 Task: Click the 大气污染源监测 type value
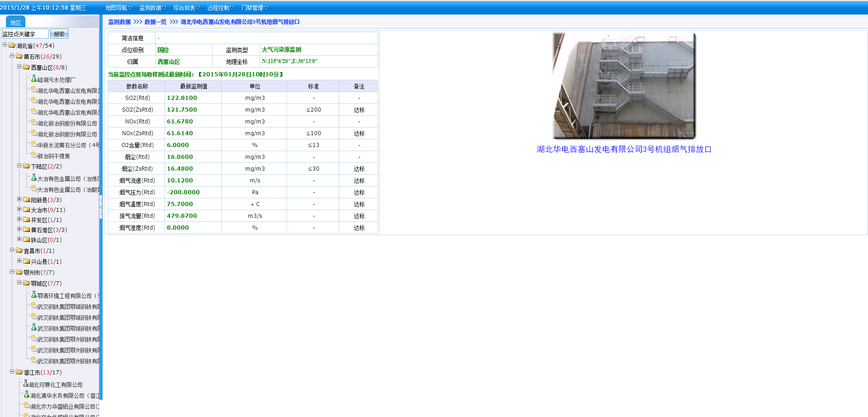pyautogui.click(x=281, y=50)
